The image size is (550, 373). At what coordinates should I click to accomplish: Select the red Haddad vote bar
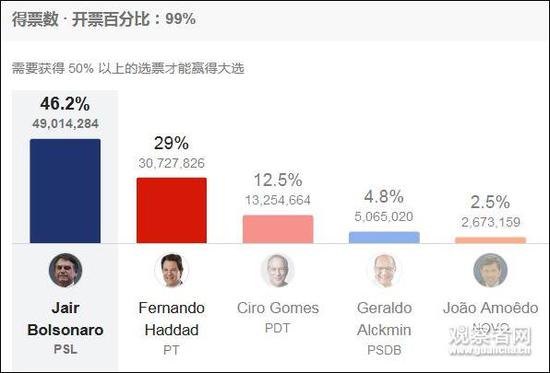pyautogui.click(x=172, y=210)
